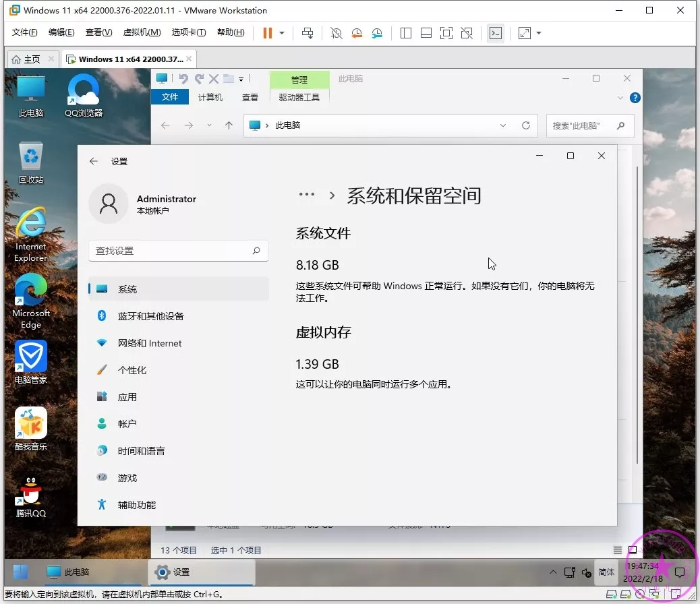Click the VMware pause (suspend) button

point(268,33)
